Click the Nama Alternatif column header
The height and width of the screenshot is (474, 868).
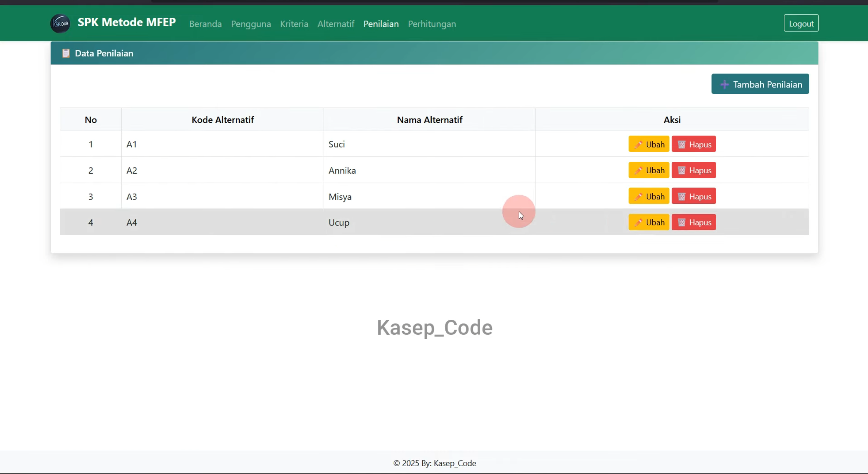429,120
